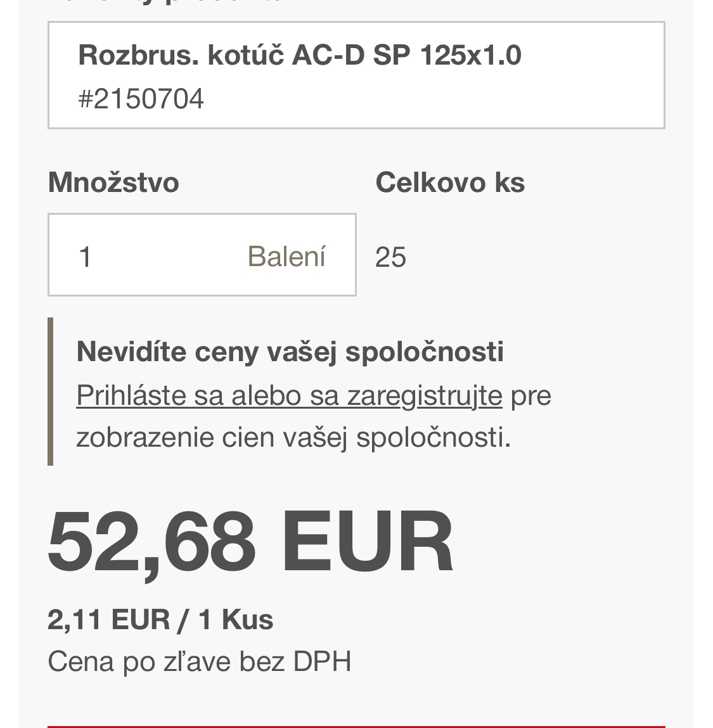Click the cut-off heading above the product box

[165, 2]
